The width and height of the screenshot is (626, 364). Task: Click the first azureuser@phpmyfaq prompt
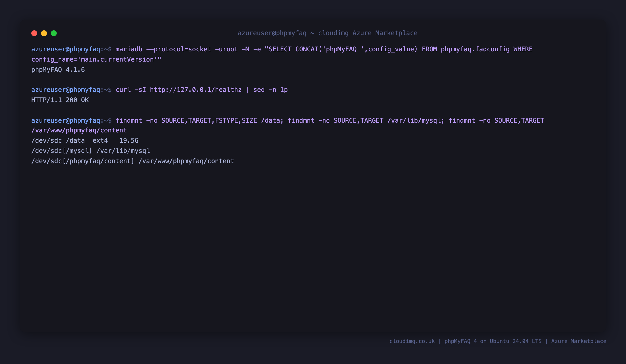pyautogui.click(x=71, y=49)
